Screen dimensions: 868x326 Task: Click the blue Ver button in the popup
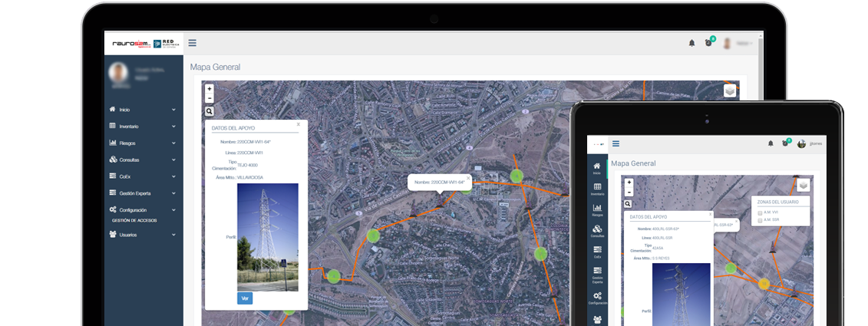(x=245, y=298)
